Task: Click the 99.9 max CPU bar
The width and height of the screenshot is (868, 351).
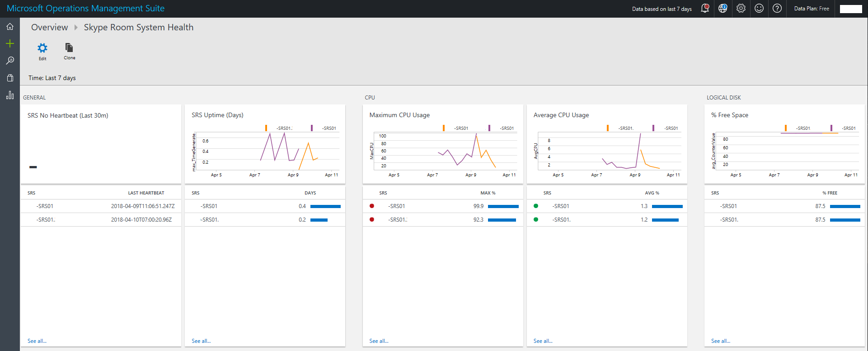Action: [503, 206]
